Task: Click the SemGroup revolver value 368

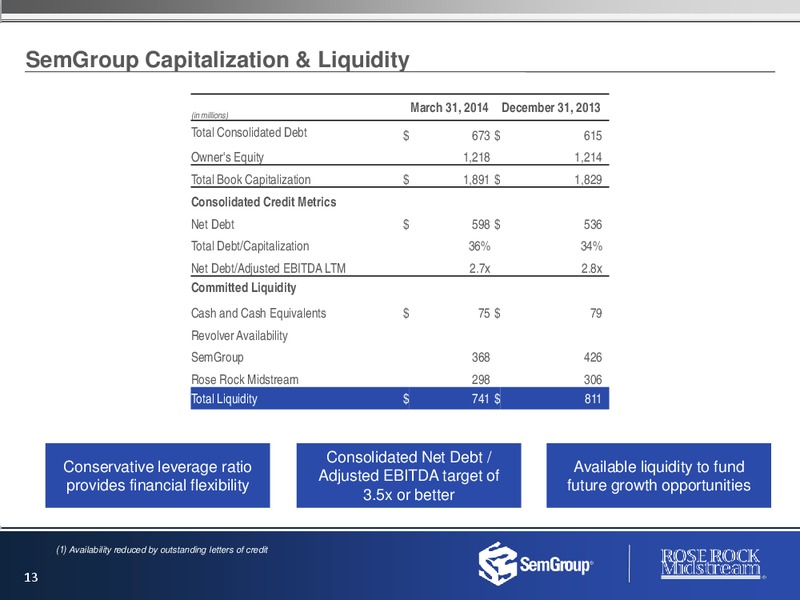Action: point(481,357)
